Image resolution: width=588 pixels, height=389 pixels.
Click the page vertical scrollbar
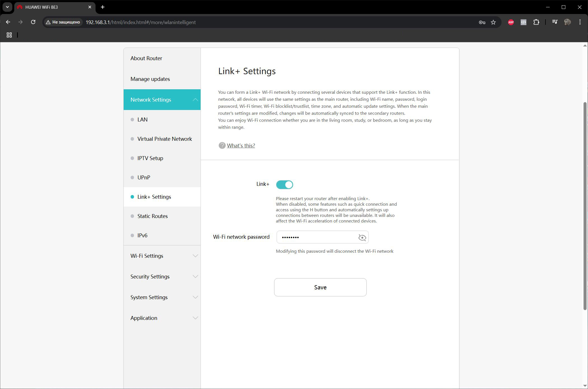tap(585, 206)
